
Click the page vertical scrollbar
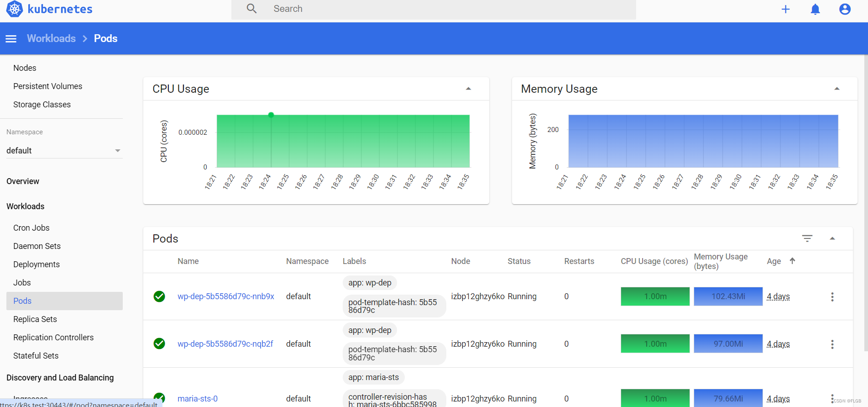pyautogui.click(x=866, y=203)
